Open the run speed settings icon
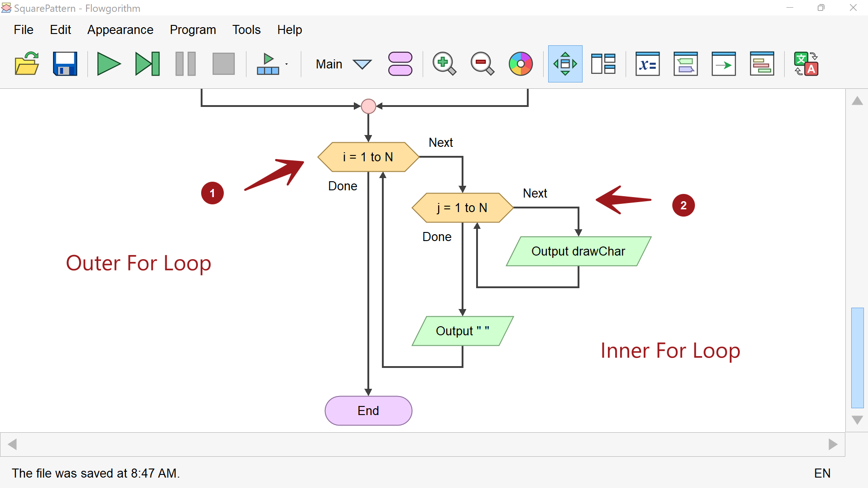This screenshot has height=488, width=868. point(268,63)
